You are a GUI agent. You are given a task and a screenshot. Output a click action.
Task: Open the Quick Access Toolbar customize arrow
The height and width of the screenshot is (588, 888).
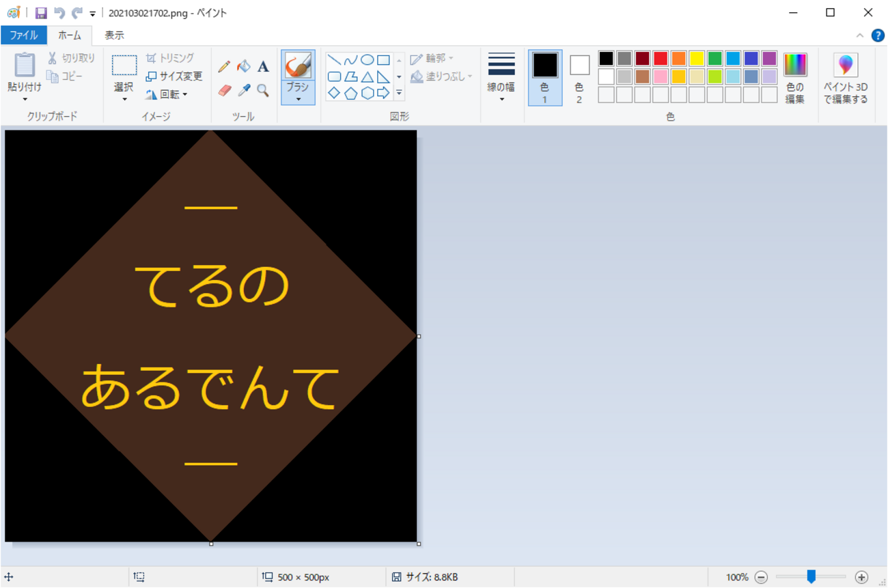pos(92,14)
